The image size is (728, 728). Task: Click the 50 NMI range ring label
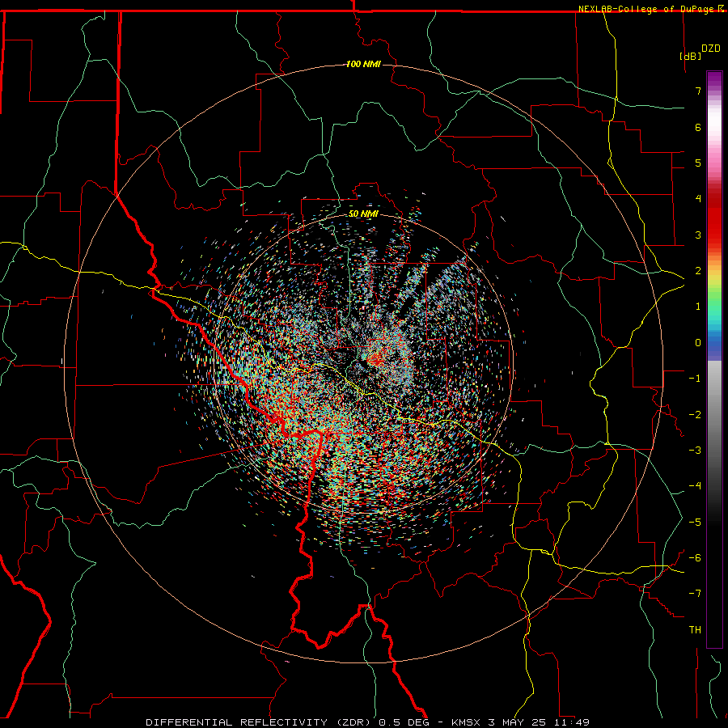(363, 214)
